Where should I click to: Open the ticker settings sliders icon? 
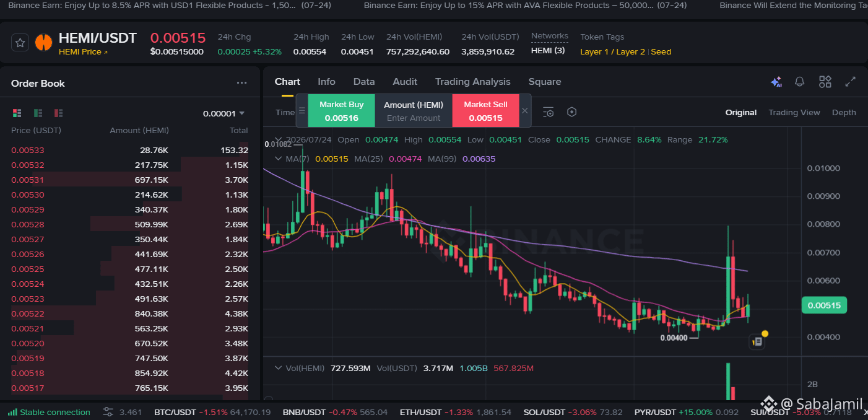tap(108, 412)
